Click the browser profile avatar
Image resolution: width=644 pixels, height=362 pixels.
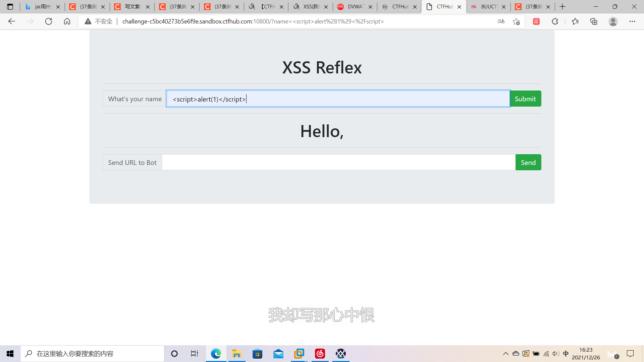click(x=613, y=21)
